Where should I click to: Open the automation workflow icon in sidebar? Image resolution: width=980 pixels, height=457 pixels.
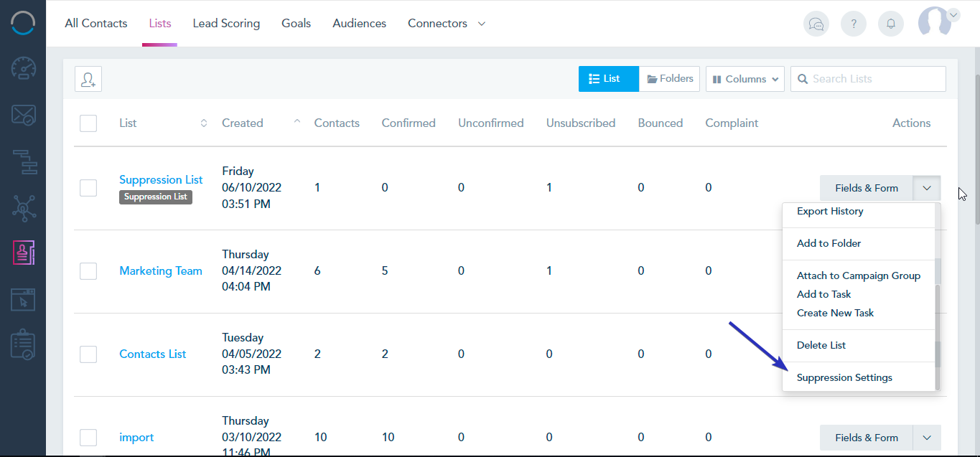[23, 161]
